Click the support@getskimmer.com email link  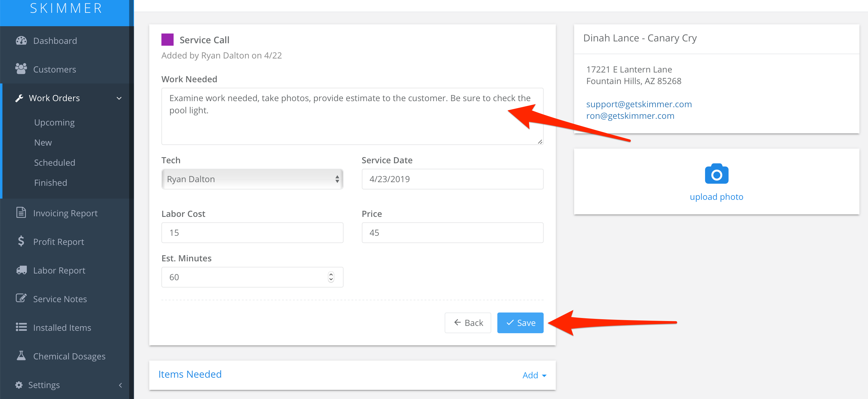click(639, 104)
